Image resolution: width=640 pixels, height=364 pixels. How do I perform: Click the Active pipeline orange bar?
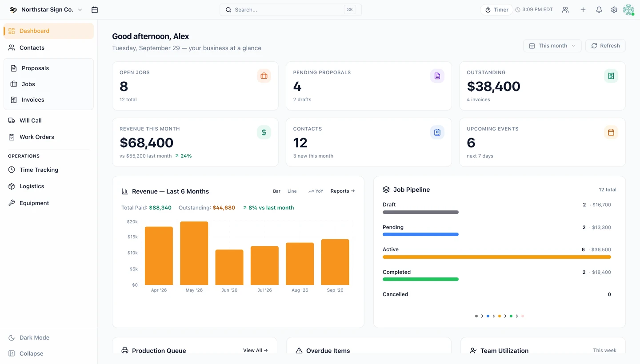tap(497, 257)
